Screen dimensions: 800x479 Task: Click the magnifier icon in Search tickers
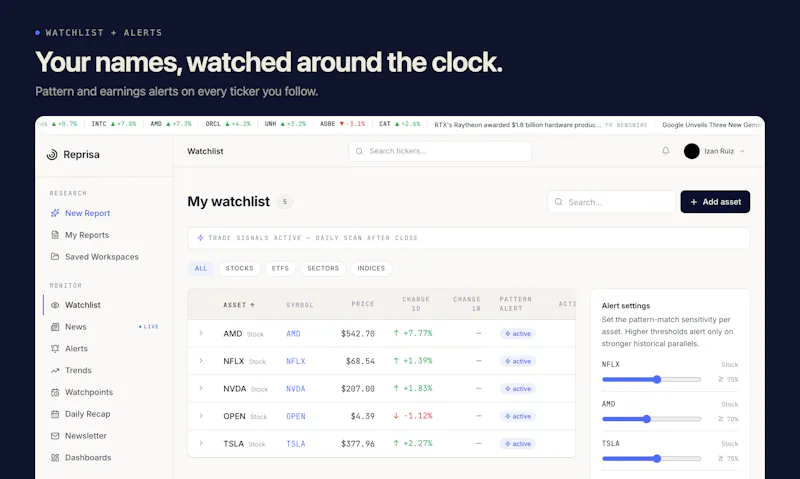point(359,152)
